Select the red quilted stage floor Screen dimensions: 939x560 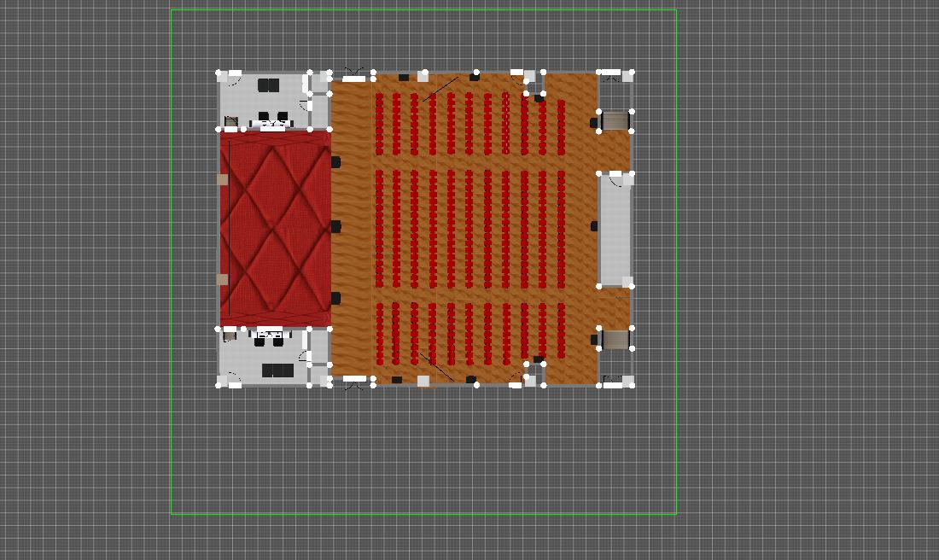275,228
